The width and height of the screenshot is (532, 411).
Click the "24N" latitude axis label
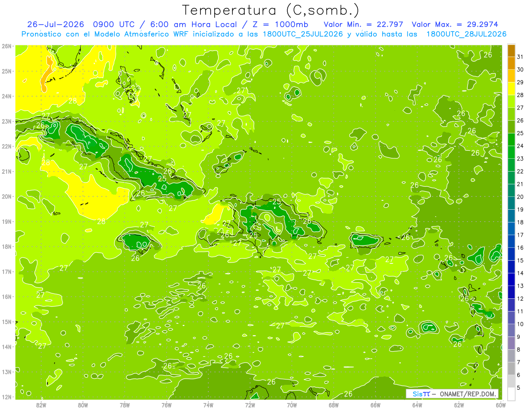pos(7,96)
